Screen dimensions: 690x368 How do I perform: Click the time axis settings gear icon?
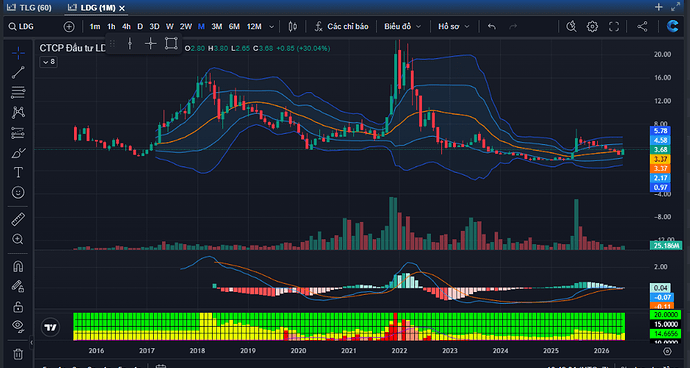point(667,351)
